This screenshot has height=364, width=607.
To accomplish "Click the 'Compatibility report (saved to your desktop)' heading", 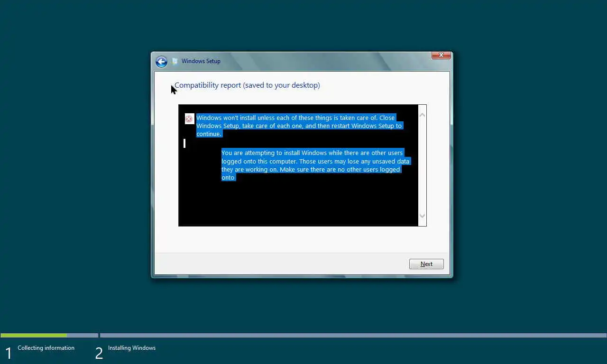I will coord(247,85).
